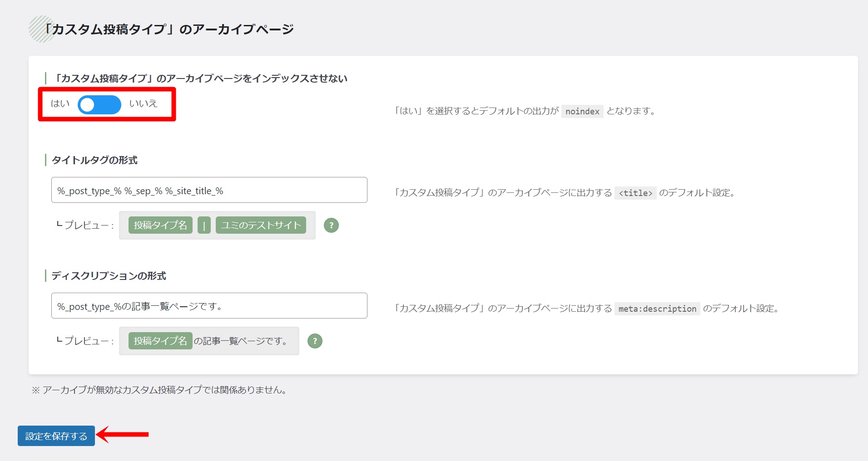Click the ディスクリプションの形式 heading
Viewport: 868px width, 461px height.
tap(109, 276)
